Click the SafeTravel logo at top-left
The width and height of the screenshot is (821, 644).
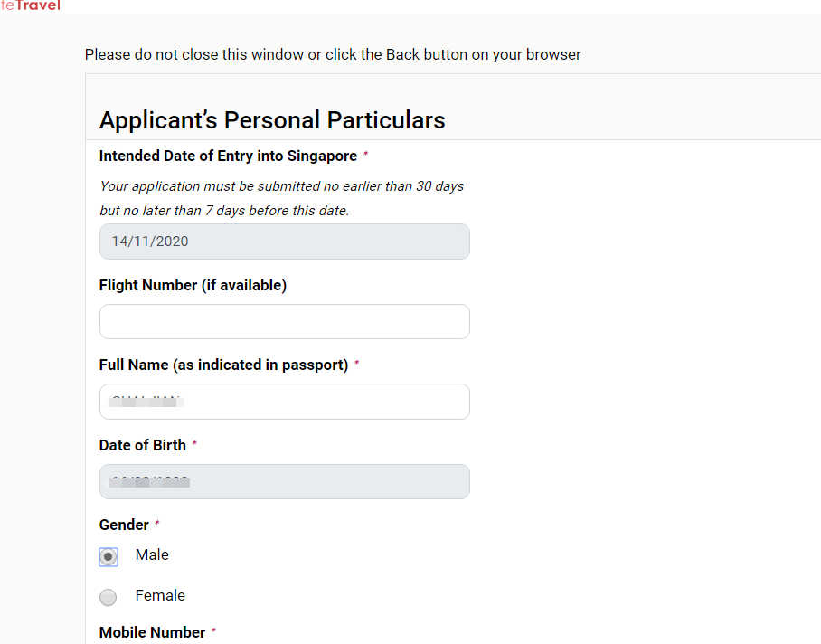tap(31, 5)
